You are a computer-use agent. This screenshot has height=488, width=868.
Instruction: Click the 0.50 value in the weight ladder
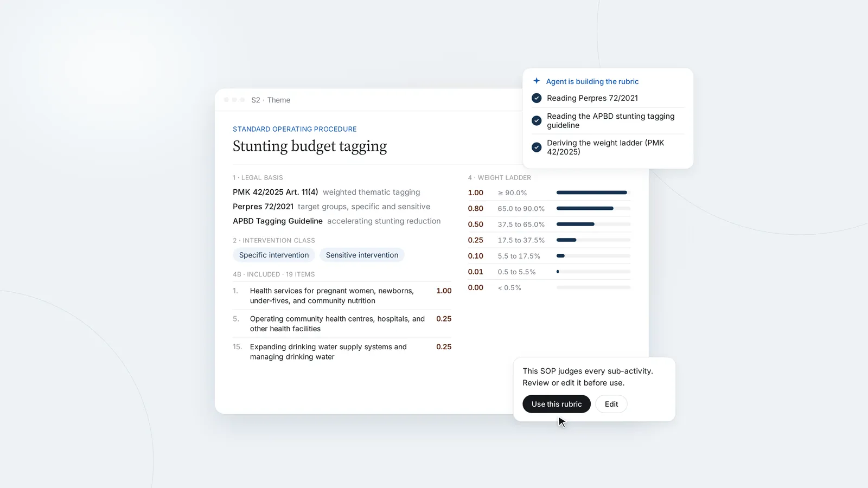[x=476, y=224]
